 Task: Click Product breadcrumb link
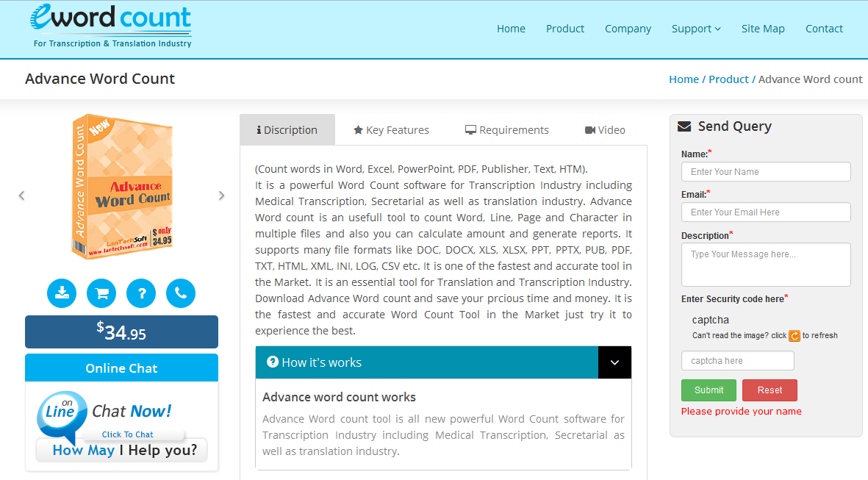coord(728,79)
